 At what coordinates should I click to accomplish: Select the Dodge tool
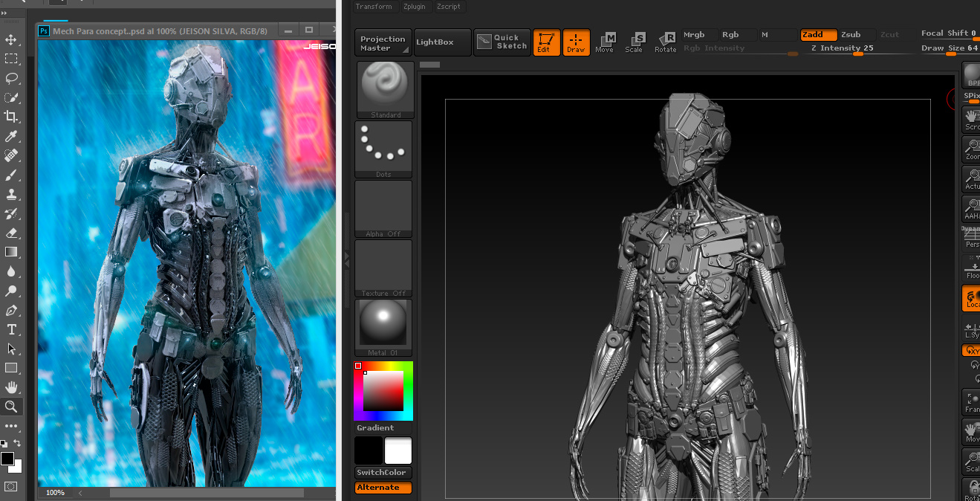[11, 291]
